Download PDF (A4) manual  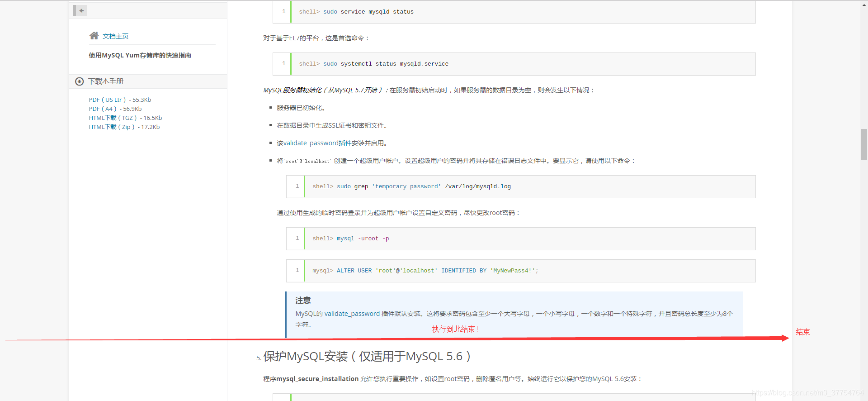coord(103,109)
